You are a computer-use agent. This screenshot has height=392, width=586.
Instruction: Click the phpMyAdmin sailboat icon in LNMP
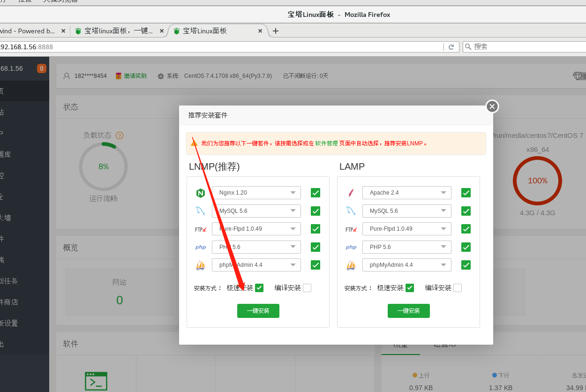click(x=201, y=265)
